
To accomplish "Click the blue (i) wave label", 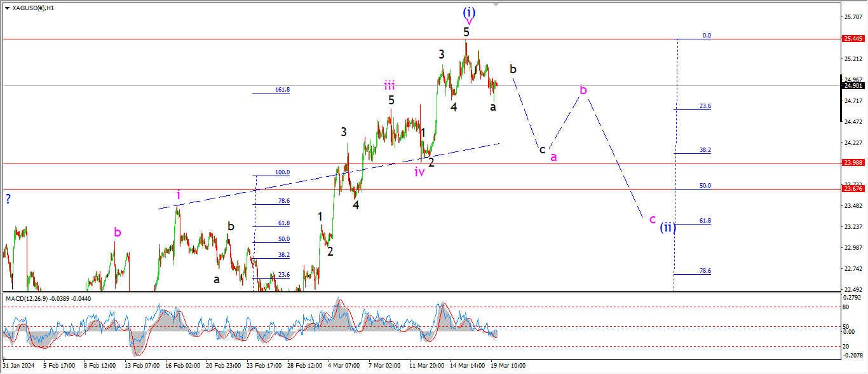I will tap(469, 11).
